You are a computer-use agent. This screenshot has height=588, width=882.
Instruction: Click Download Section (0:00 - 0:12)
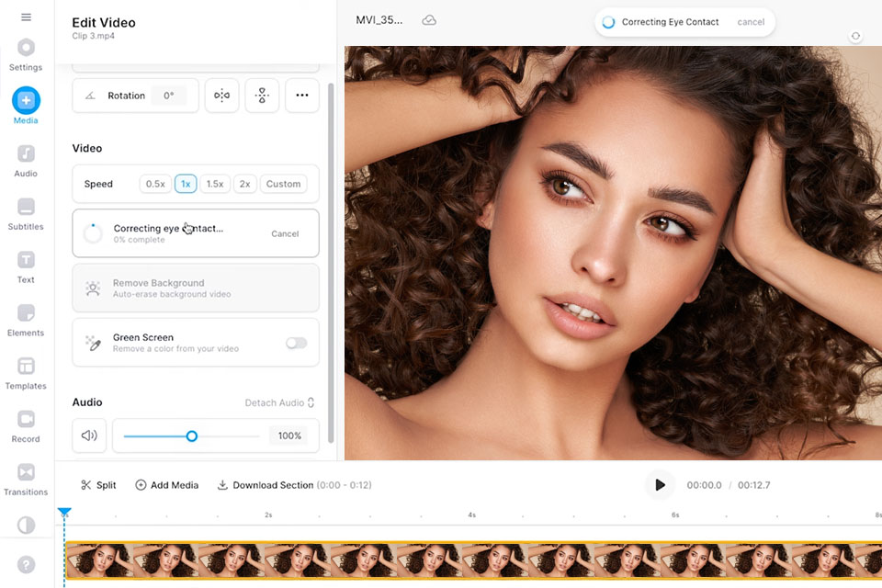pos(294,485)
